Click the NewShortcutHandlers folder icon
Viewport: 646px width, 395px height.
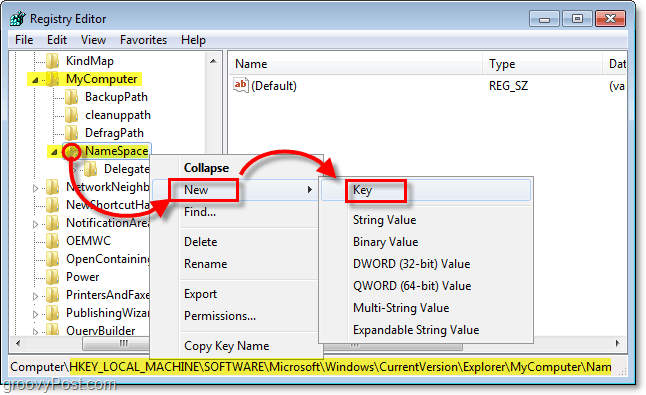pos(52,205)
